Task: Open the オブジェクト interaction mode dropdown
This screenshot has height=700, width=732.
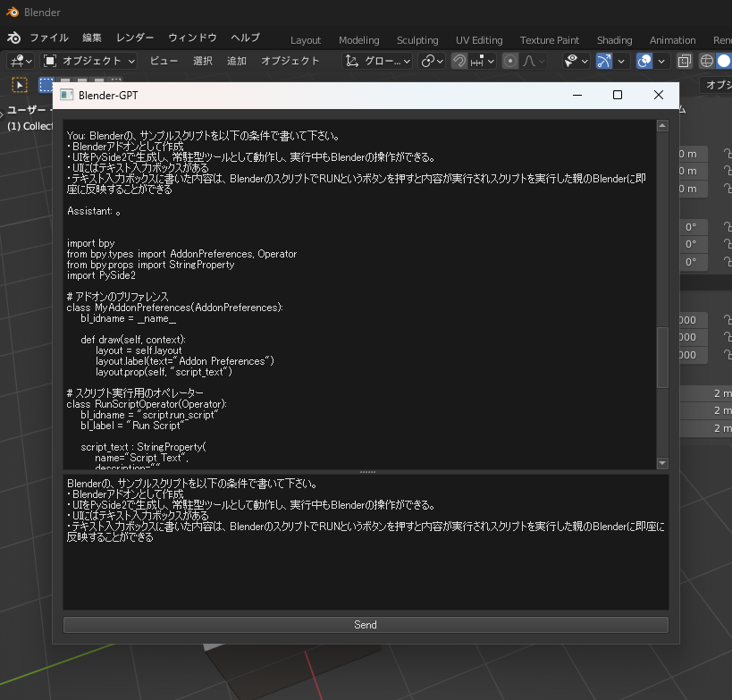Action: [x=88, y=61]
